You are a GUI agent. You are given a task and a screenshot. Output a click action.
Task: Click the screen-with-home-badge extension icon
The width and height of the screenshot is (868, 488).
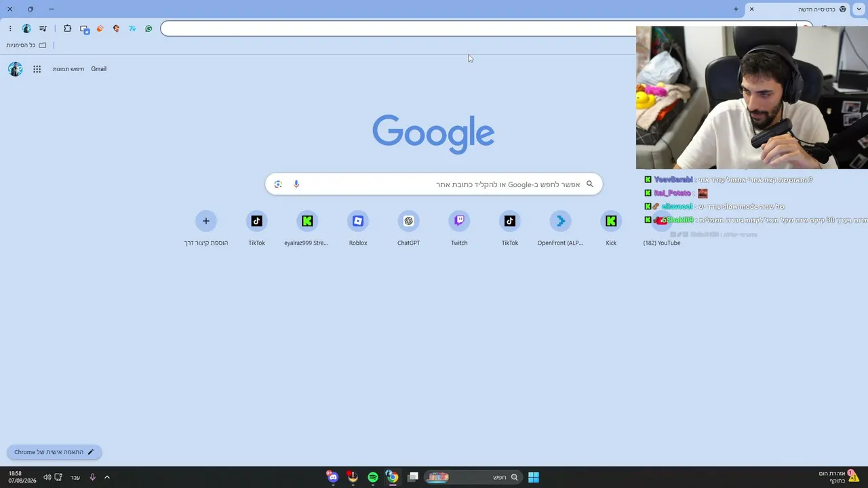84,29
